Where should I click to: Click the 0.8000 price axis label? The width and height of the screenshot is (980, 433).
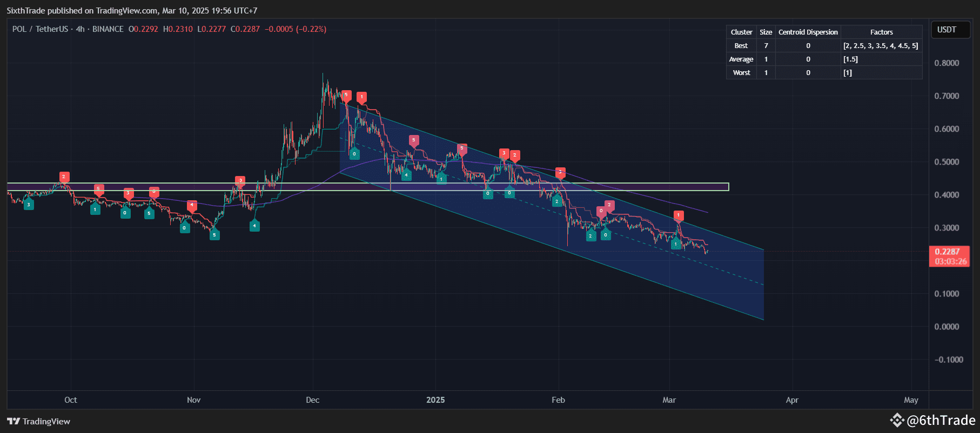click(x=947, y=63)
